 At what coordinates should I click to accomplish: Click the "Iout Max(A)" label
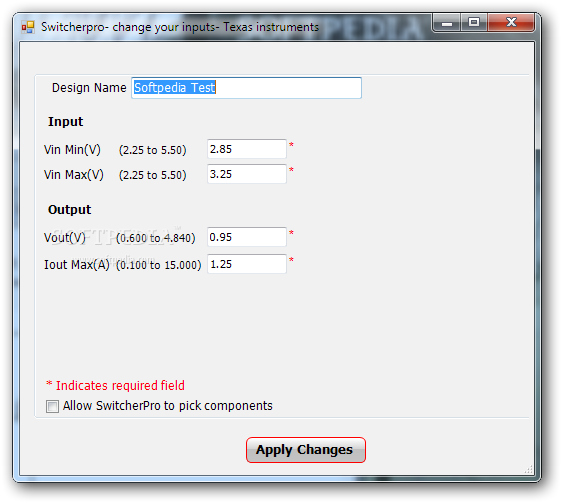(x=76, y=265)
